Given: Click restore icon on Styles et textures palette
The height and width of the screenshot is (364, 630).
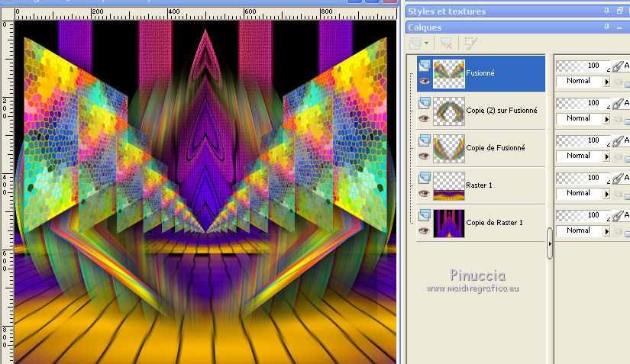Looking at the screenshot, I should [x=620, y=11].
